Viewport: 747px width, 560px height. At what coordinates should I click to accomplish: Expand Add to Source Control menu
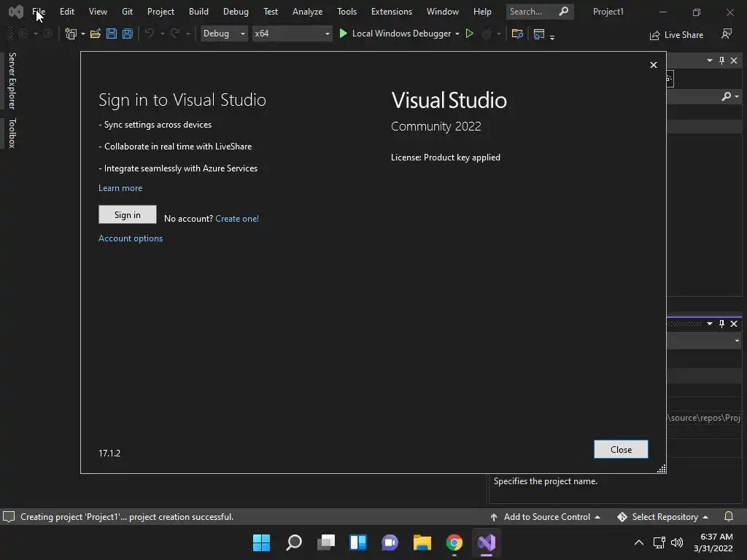(545, 517)
